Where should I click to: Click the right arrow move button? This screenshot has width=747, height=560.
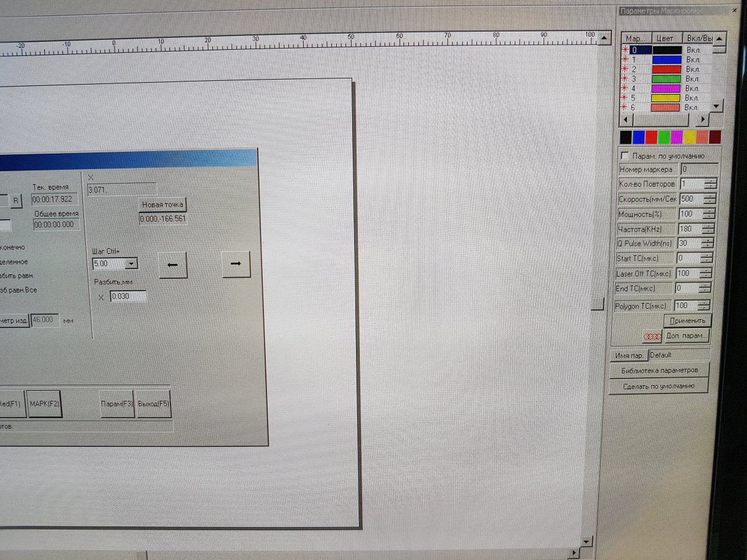click(x=236, y=264)
